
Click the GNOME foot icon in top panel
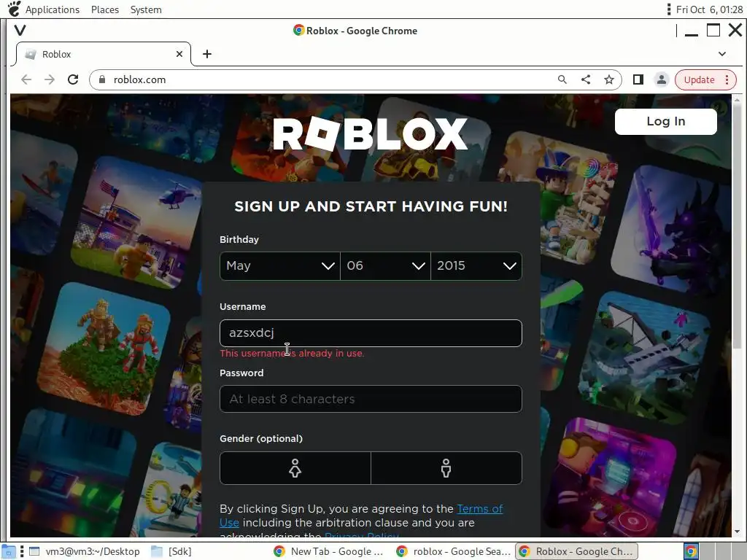click(15, 9)
